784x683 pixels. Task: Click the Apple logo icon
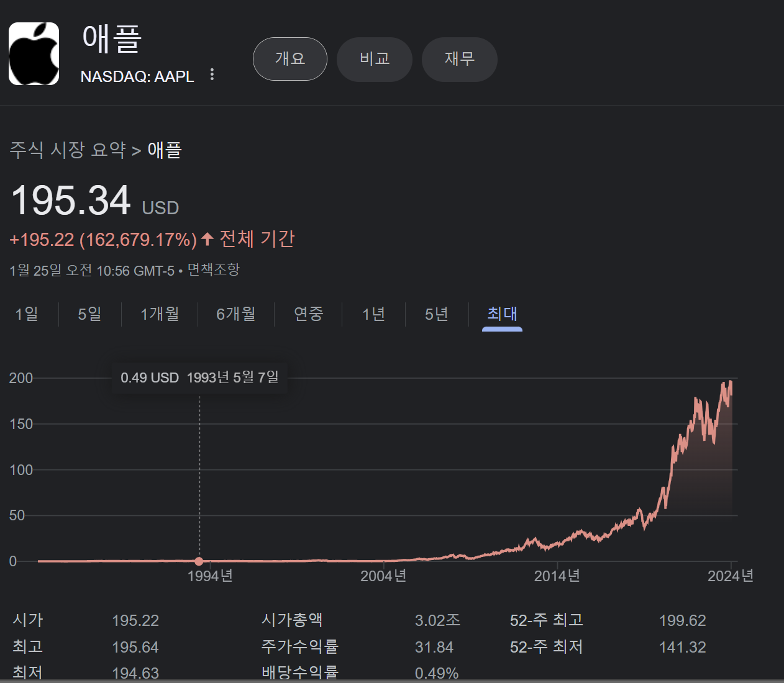[34, 54]
